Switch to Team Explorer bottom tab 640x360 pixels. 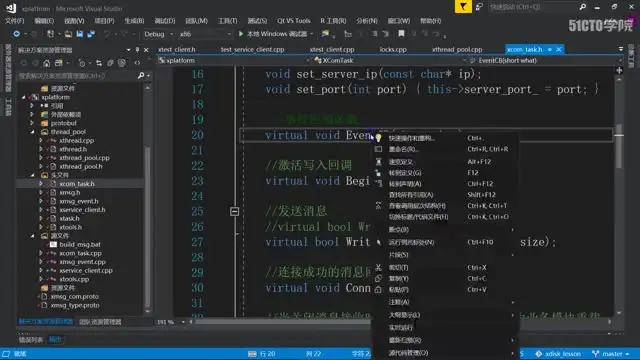coord(100,322)
